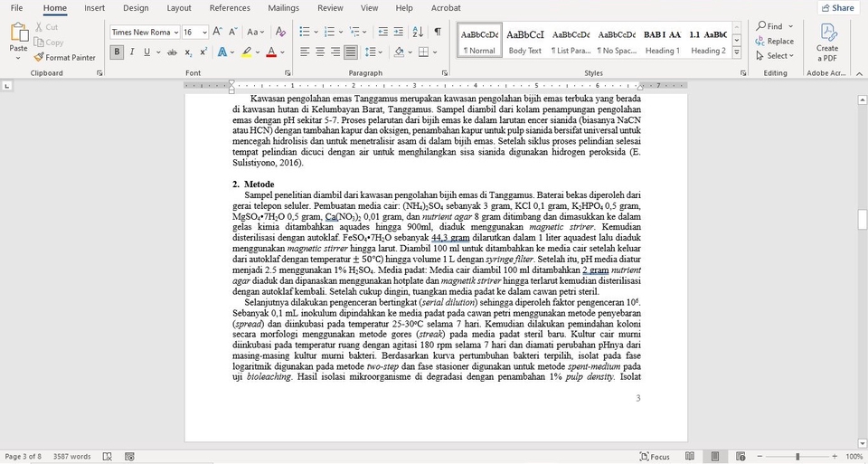The height and width of the screenshot is (464, 868).
Task: Apply the Heading 1 style
Action: click(662, 41)
